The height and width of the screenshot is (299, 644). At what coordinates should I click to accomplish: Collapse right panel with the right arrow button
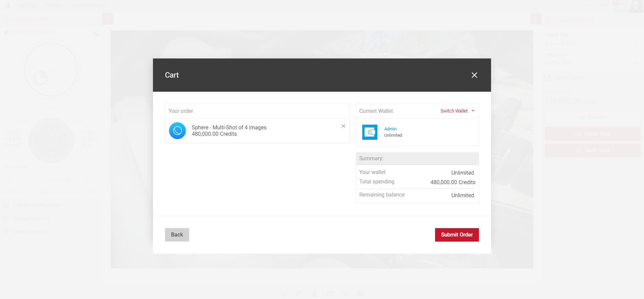536,19
